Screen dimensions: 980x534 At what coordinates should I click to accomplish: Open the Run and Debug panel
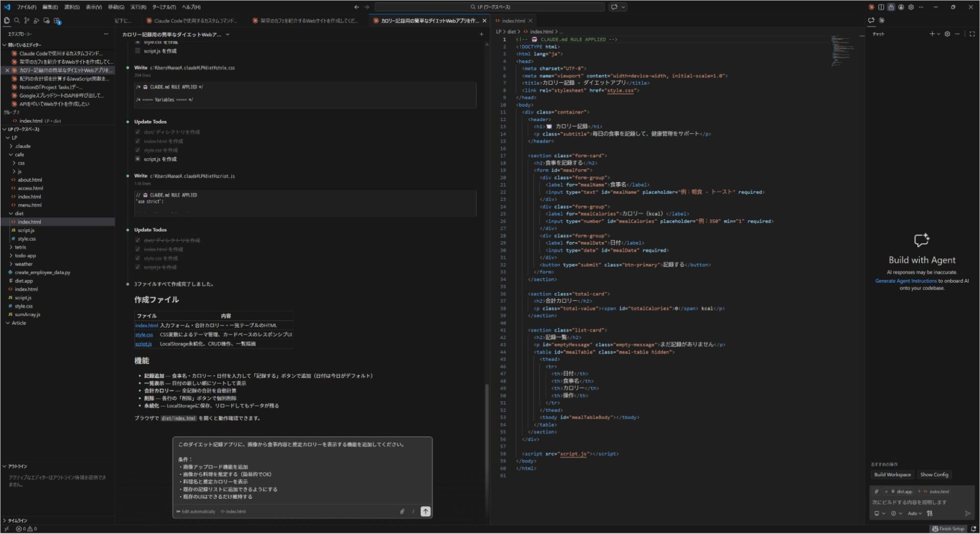click(x=37, y=20)
